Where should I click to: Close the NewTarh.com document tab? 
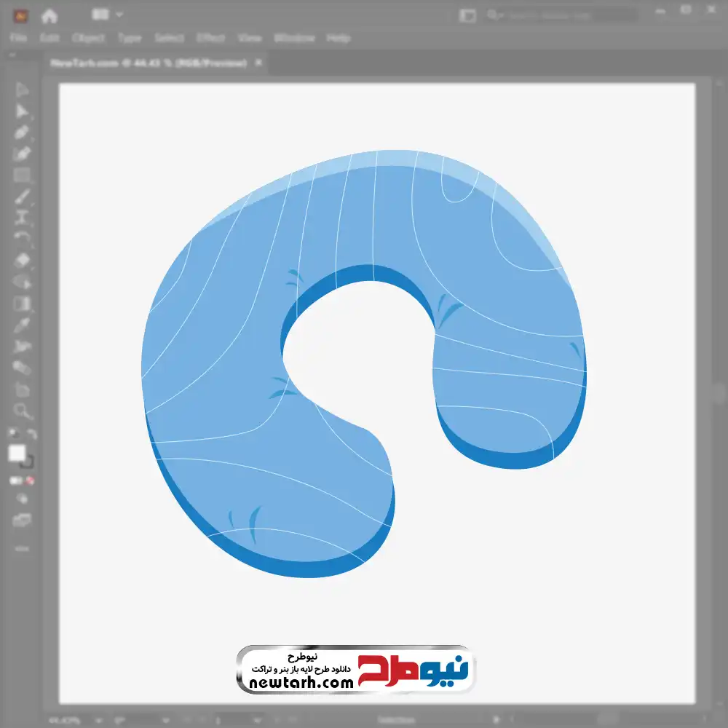(258, 63)
